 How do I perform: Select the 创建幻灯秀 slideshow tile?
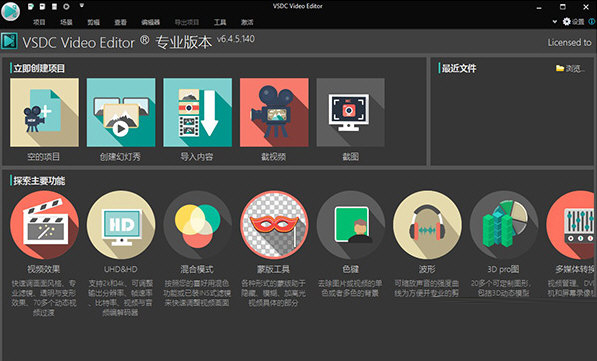[121, 112]
